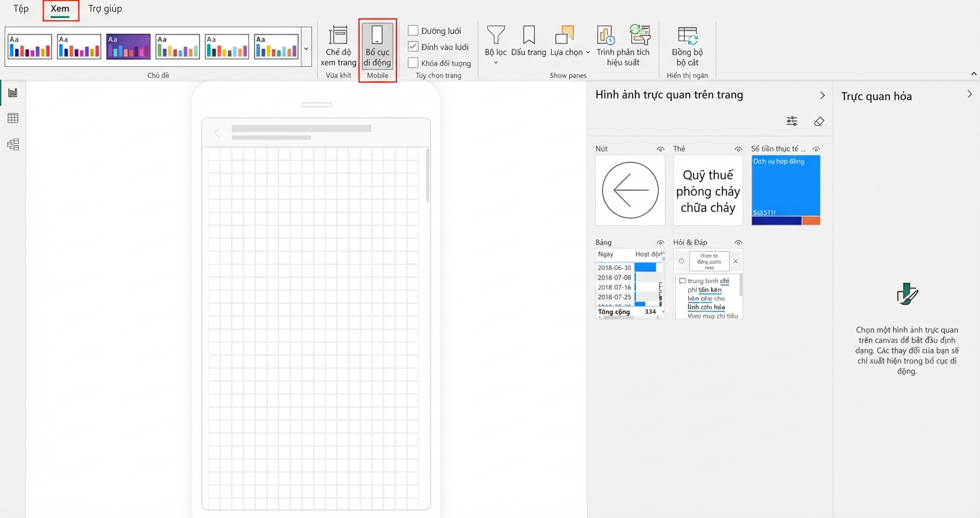Apply the purple background theme

pyautogui.click(x=128, y=47)
